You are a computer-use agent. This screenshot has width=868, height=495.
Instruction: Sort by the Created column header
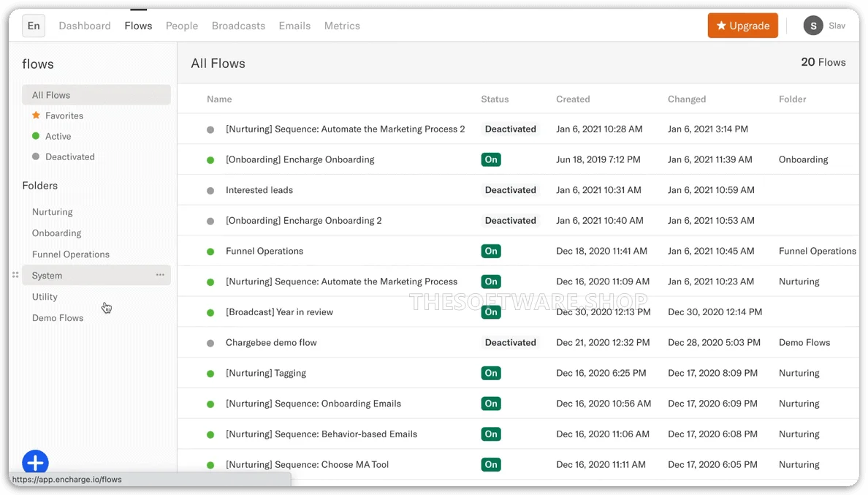click(573, 99)
